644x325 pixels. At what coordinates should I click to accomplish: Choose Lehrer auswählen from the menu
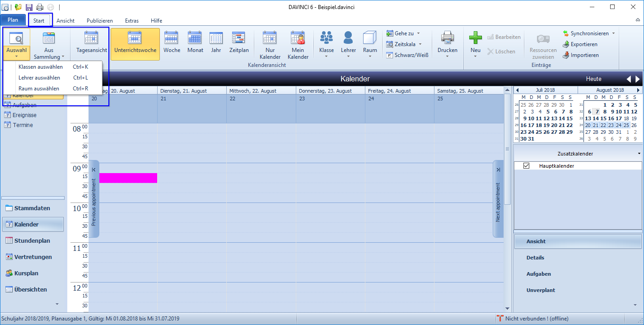pyautogui.click(x=53, y=78)
